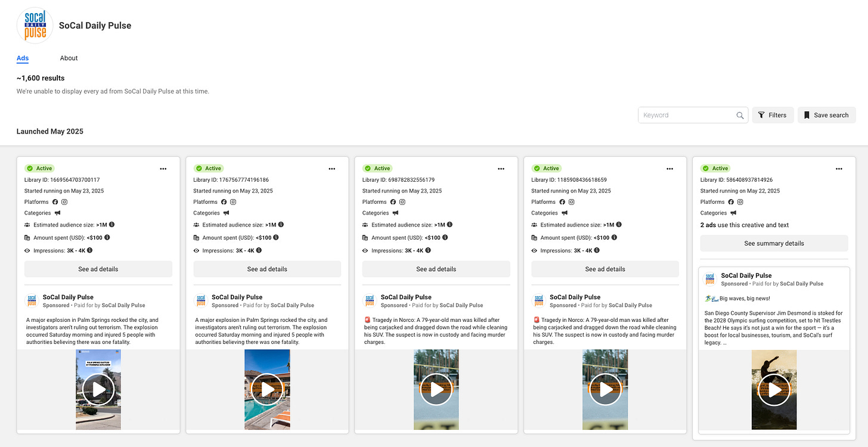Click '2 ads use this creative and text'

pyautogui.click(x=745, y=225)
